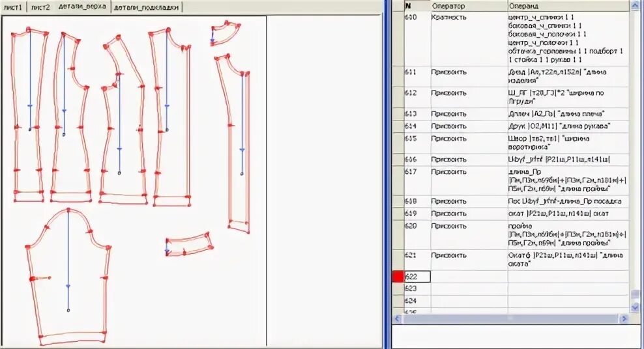The image size is (644, 349).
Task: Click the "окат" operand in row 619
Action: coord(568,214)
